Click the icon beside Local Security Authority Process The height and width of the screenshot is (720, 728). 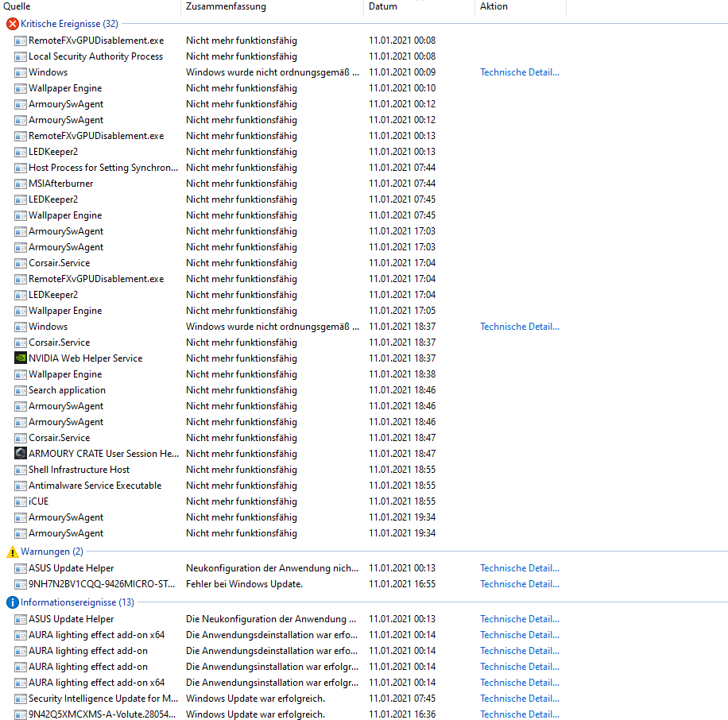21,56
